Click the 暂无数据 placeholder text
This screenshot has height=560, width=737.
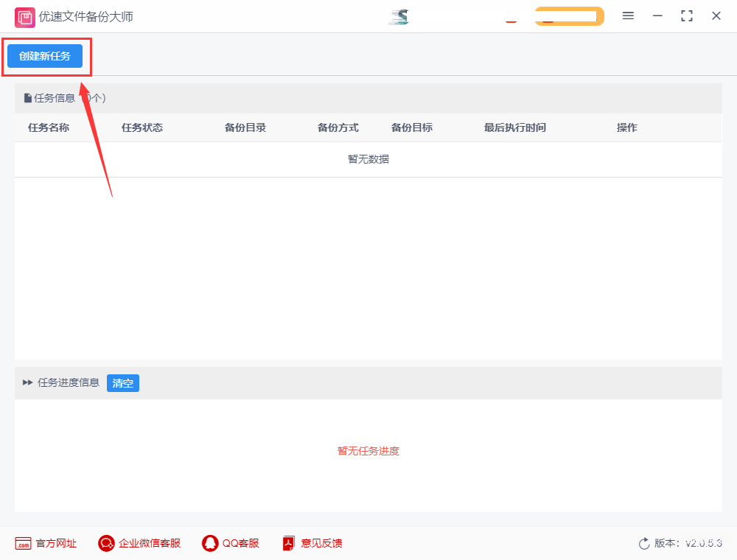pos(368,159)
